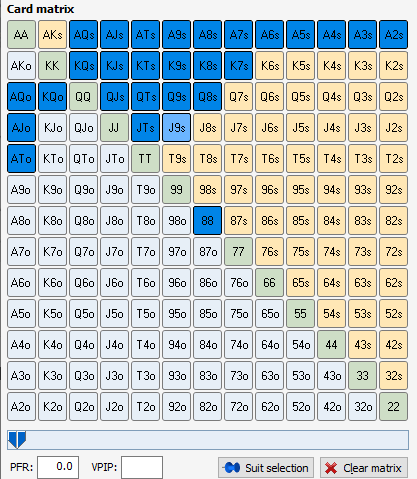Deselect the 88 pair cell

207,221
